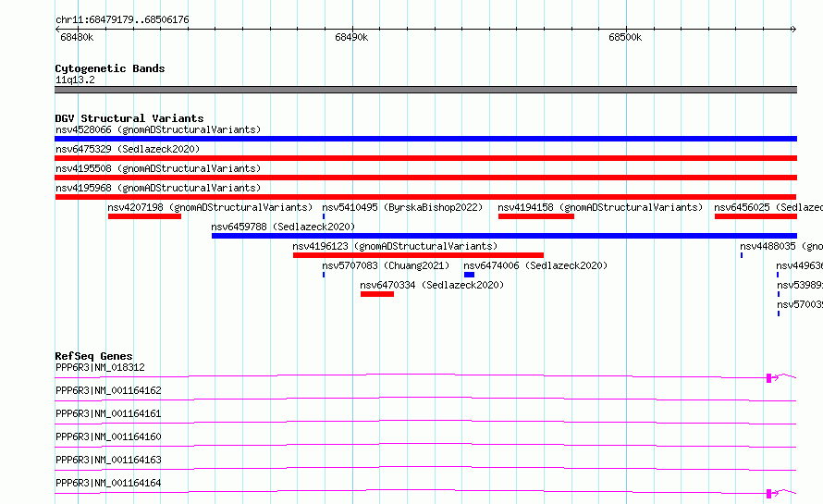Click the magenta exon block on NM_001164164

[x=769, y=494]
